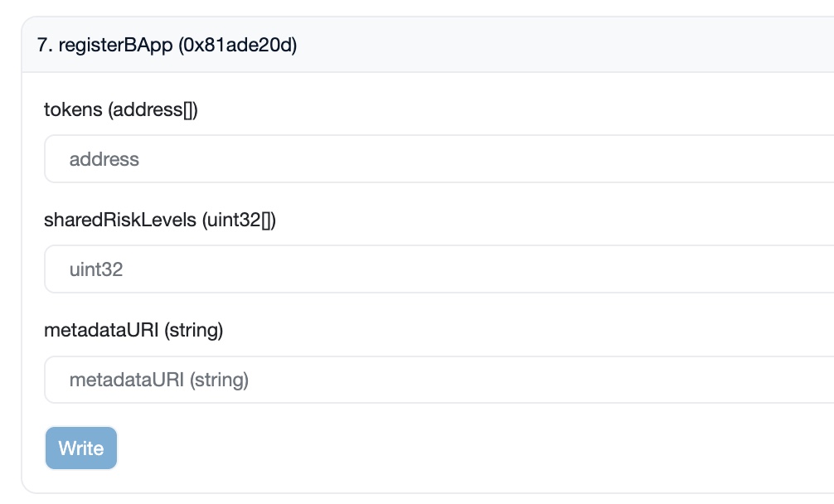Viewport: 834px width, 504px height.
Task: Click the number 7 in header
Action: [x=42, y=45]
